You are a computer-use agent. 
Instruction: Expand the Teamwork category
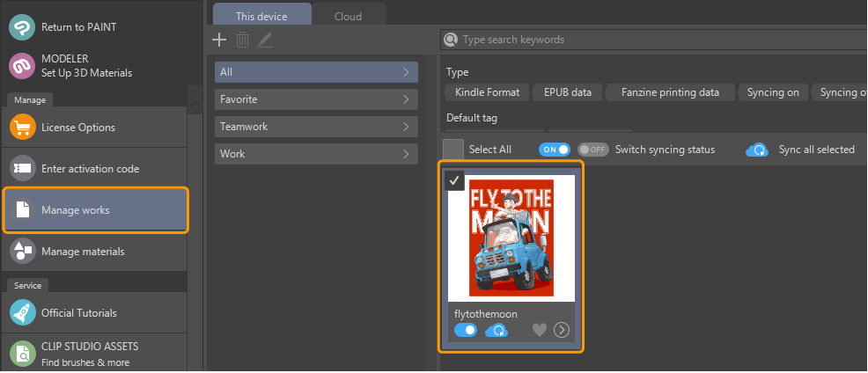pos(316,127)
